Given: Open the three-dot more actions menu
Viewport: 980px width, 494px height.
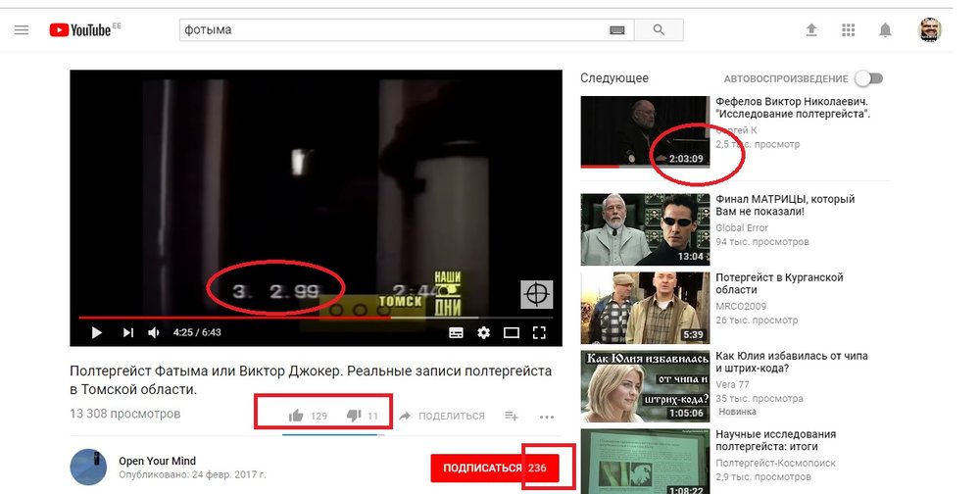Looking at the screenshot, I should [x=546, y=417].
